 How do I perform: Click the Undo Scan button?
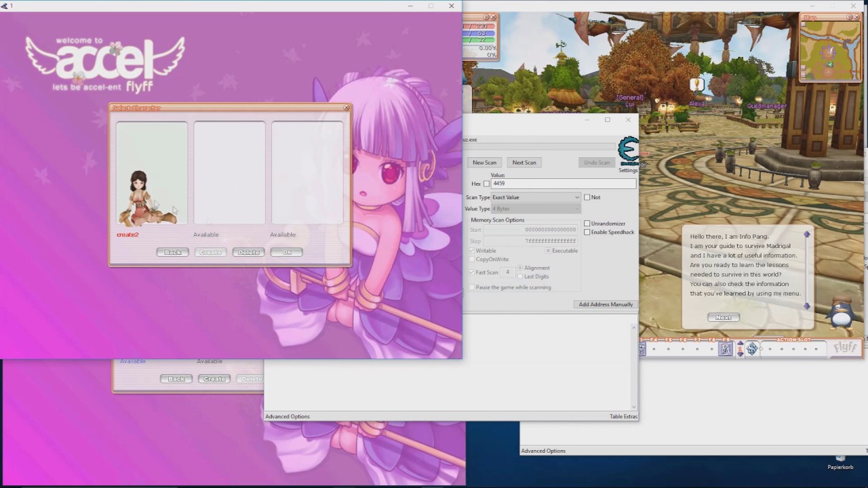pyautogui.click(x=597, y=163)
